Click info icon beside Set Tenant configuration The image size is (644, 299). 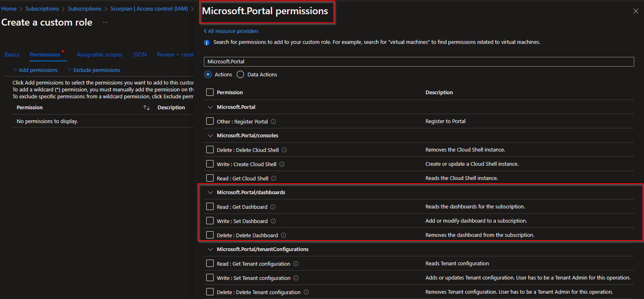(296, 278)
